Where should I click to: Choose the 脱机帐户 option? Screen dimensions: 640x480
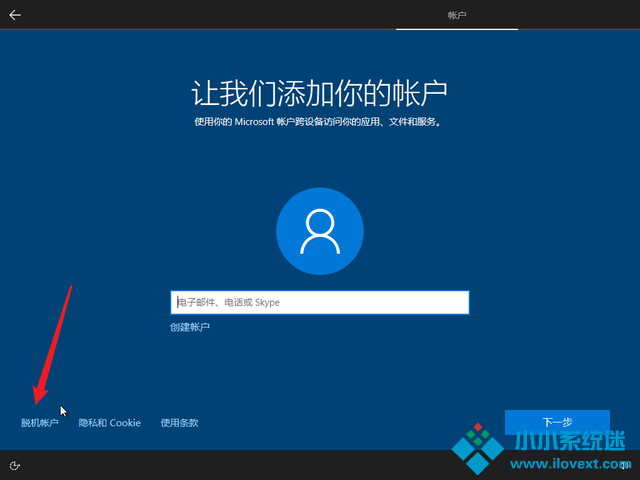40,423
